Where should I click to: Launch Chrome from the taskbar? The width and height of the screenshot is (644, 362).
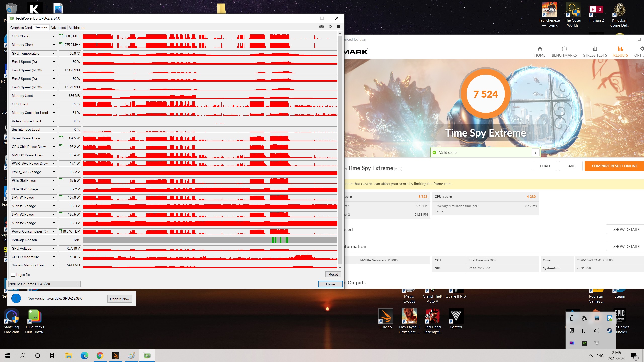coord(100,356)
